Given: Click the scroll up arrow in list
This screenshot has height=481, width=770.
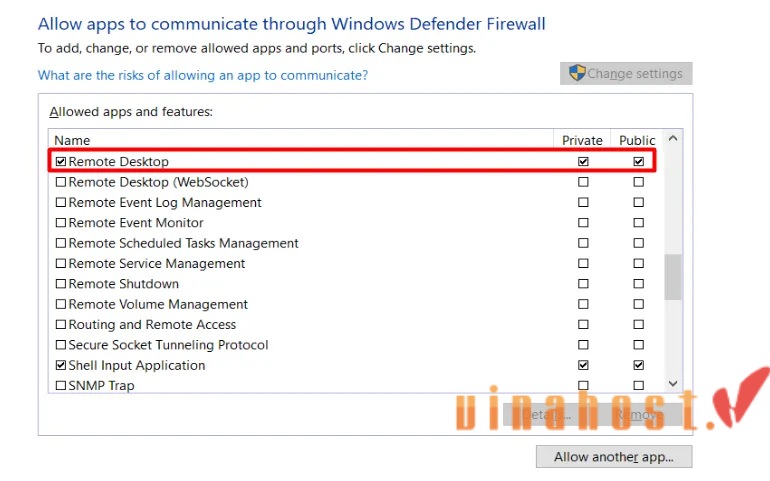Looking at the screenshot, I should 673,139.
